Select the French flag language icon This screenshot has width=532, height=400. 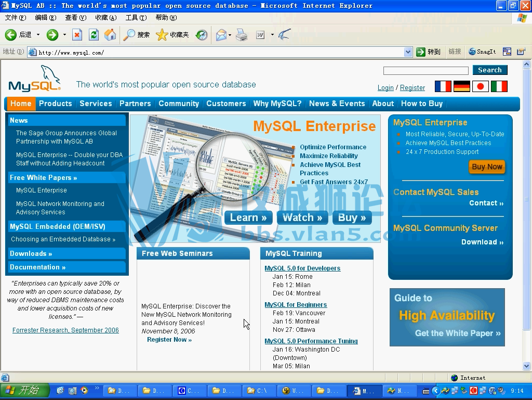[443, 86]
